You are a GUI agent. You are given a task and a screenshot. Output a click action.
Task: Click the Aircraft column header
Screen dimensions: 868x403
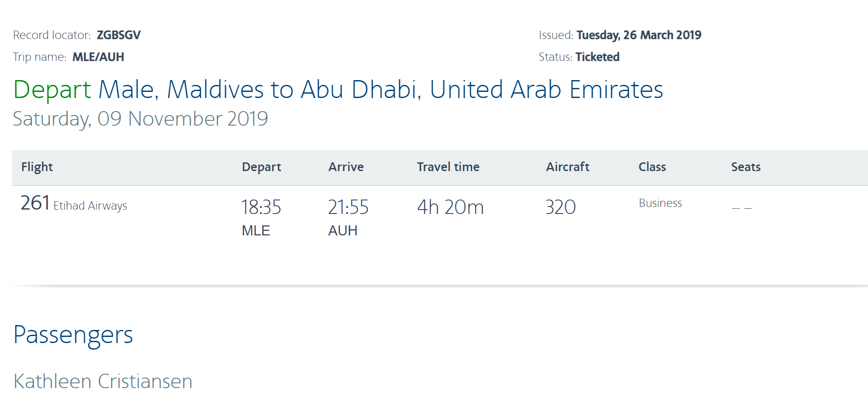click(x=567, y=167)
